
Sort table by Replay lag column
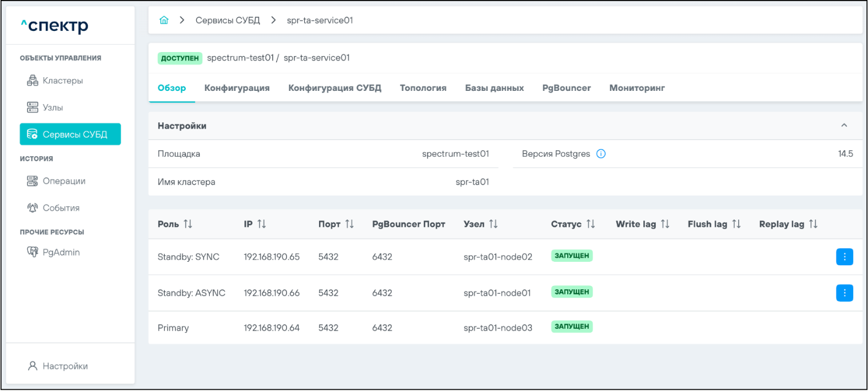813,224
